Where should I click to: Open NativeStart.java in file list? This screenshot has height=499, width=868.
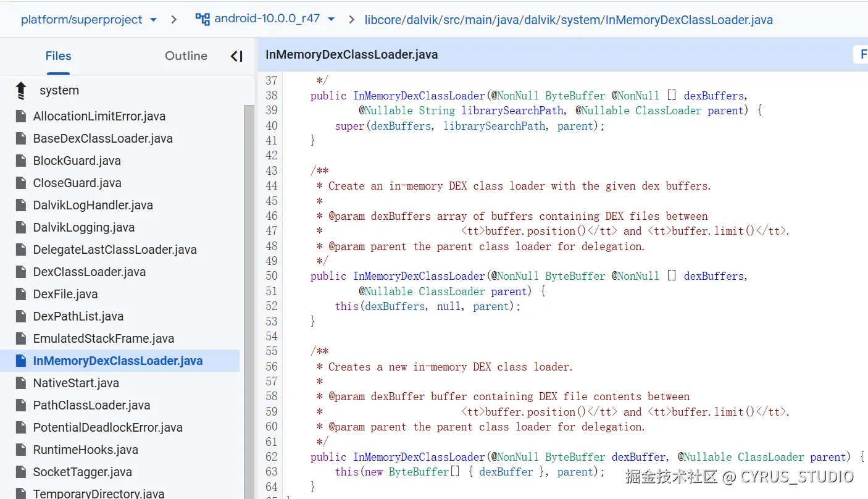click(76, 383)
